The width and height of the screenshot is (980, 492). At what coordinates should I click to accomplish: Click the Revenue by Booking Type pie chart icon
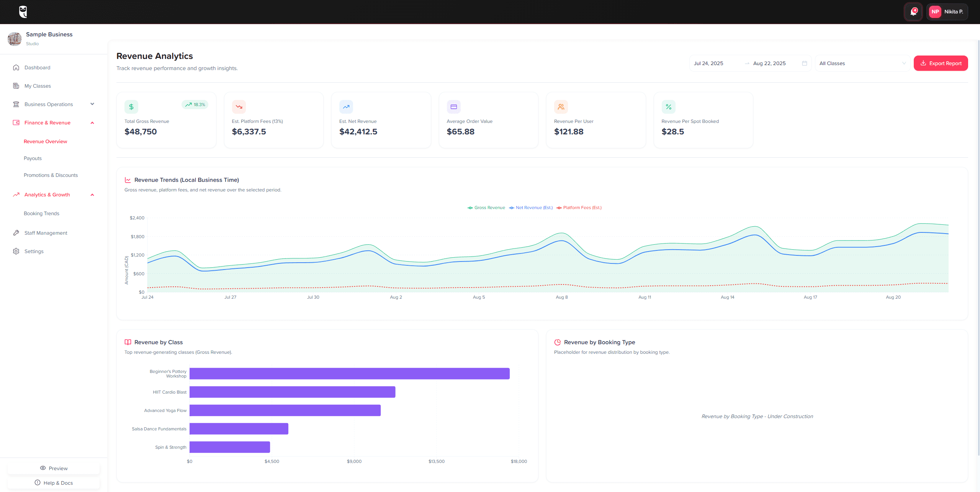[557, 342]
